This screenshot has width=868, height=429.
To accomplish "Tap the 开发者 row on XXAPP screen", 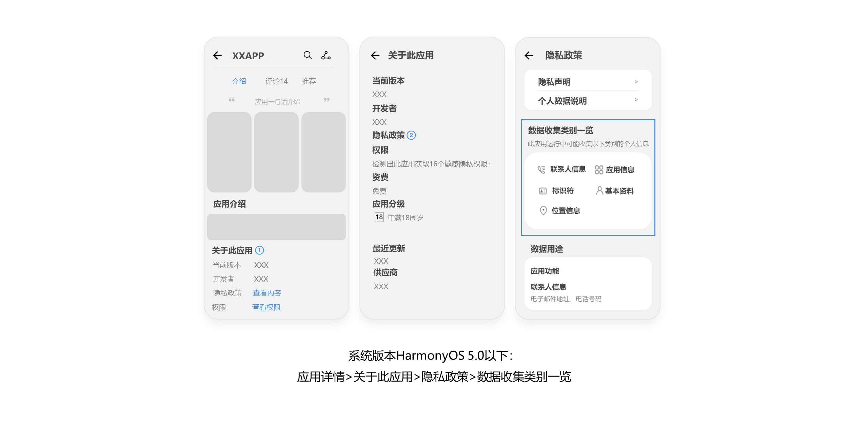I will (x=240, y=279).
